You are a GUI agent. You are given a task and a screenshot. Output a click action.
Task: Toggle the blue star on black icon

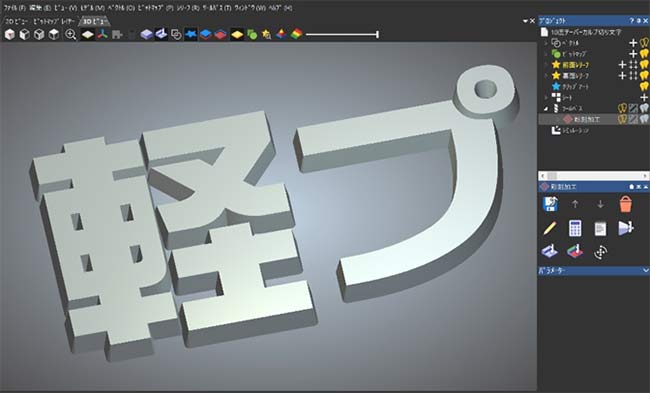(x=191, y=34)
